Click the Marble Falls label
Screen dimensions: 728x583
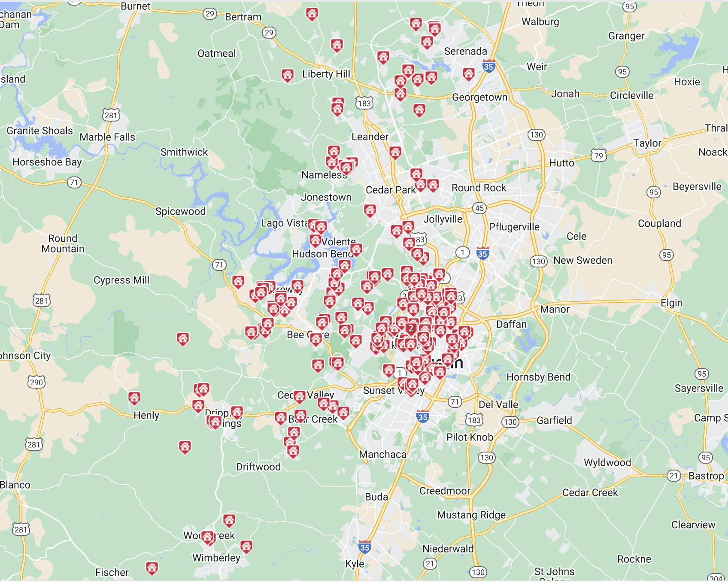107,137
